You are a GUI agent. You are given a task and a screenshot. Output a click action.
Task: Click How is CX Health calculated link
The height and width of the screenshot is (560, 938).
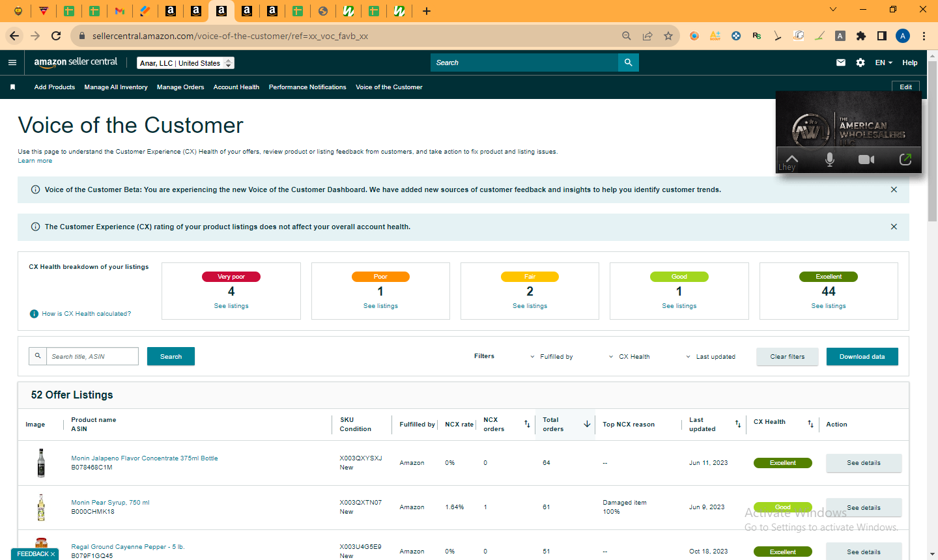(87, 314)
